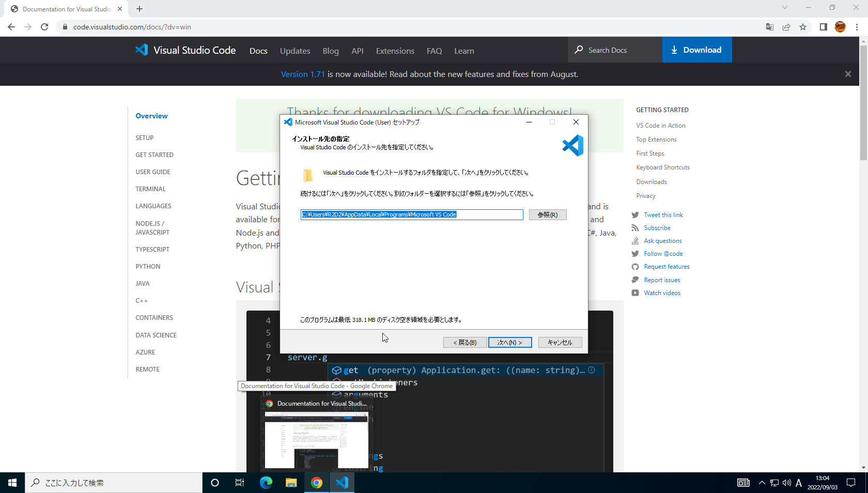Dismiss the Version 1.71 announcement banner

(x=848, y=74)
